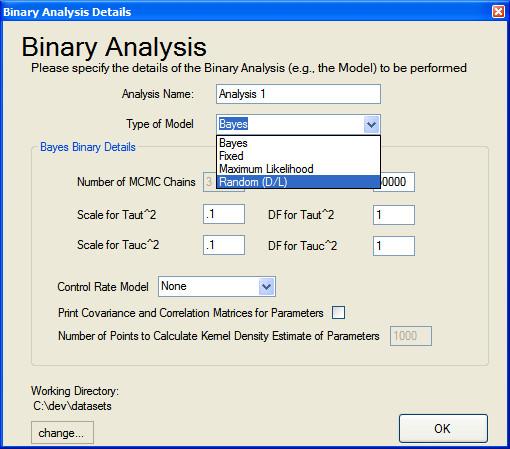Image resolution: width=510 pixels, height=449 pixels.
Task: Edit the DF for Taut^2 field
Action: [394, 215]
